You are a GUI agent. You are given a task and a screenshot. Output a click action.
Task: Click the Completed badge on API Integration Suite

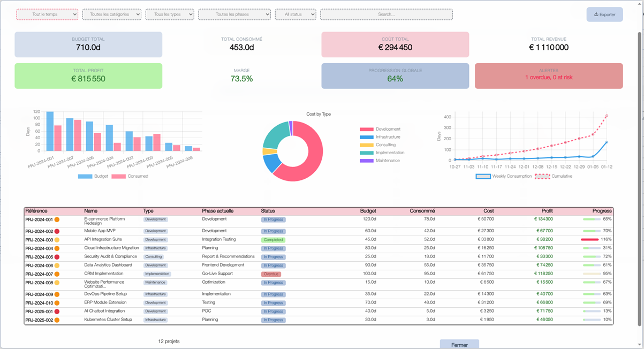tap(273, 240)
